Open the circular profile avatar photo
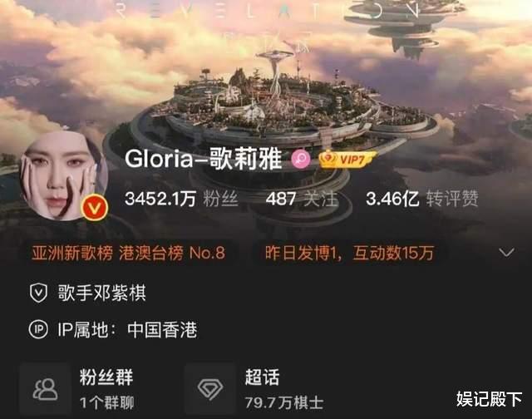The width and height of the screenshot is (532, 419). pyautogui.click(x=63, y=175)
